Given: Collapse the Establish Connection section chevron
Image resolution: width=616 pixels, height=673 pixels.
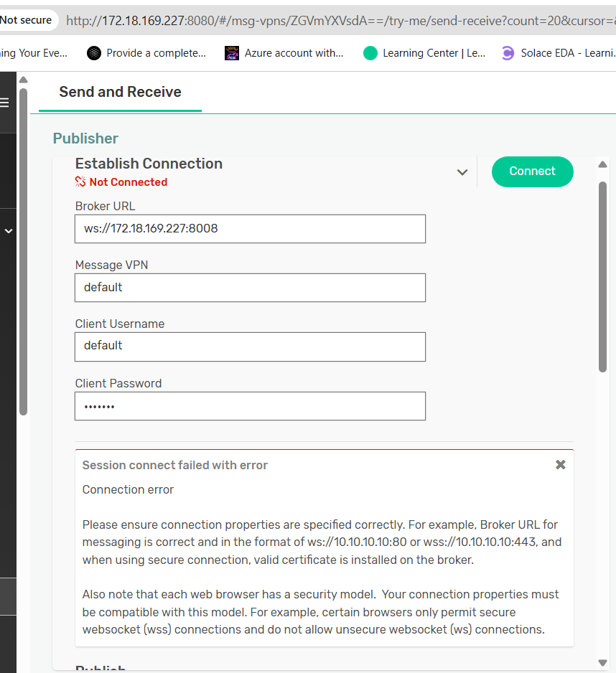Looking at the screenshot, I should pyautogui.click(x=462, y=172).
